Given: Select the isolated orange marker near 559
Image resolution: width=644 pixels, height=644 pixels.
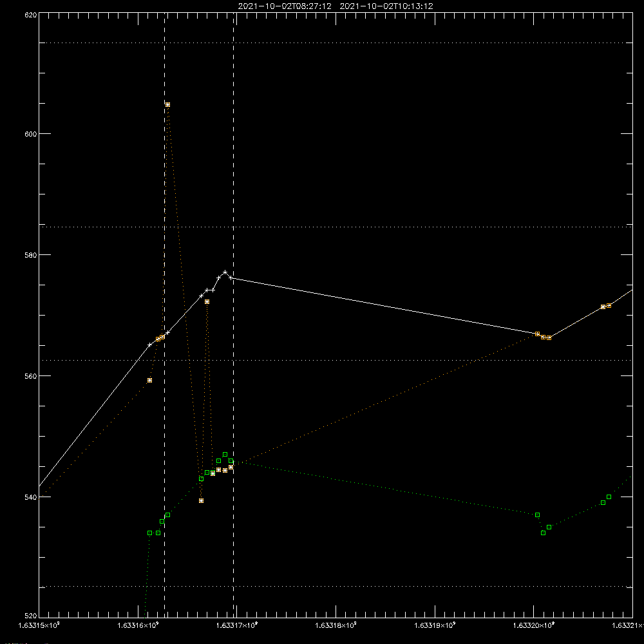Looking at the screenshot, I should 149,381.
